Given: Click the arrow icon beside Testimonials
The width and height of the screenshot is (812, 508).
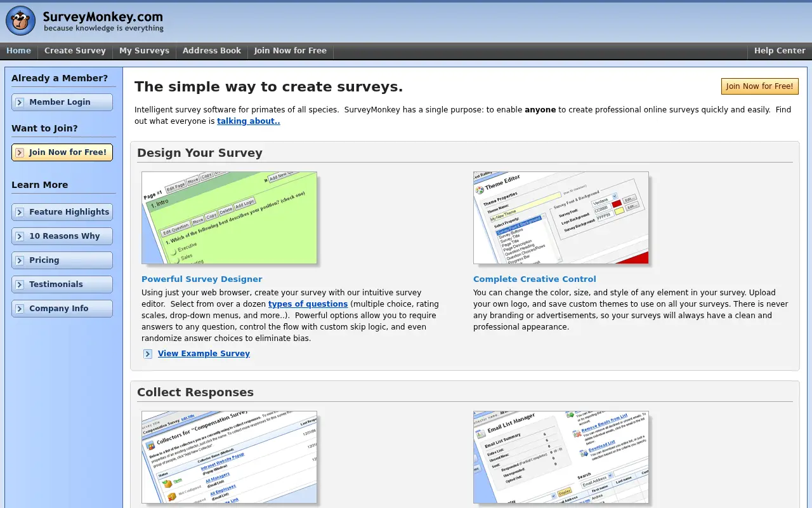Looking at the screenshot, I should pos(20,284).
